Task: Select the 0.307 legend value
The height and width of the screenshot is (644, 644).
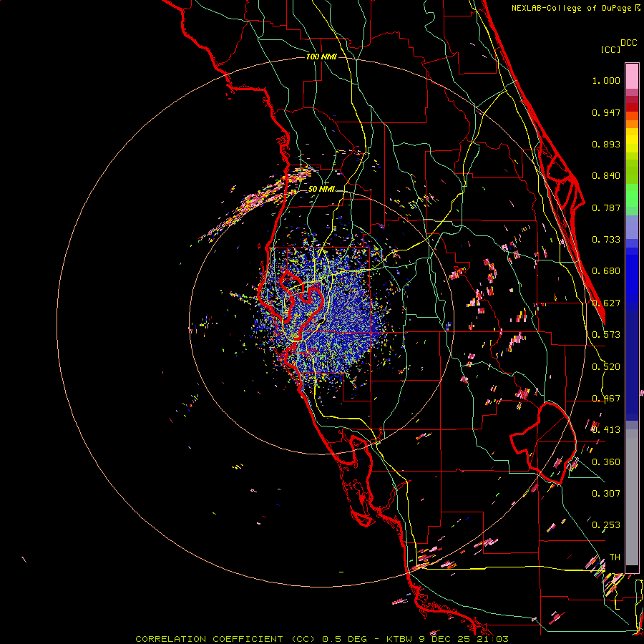Action: (606, 493)
